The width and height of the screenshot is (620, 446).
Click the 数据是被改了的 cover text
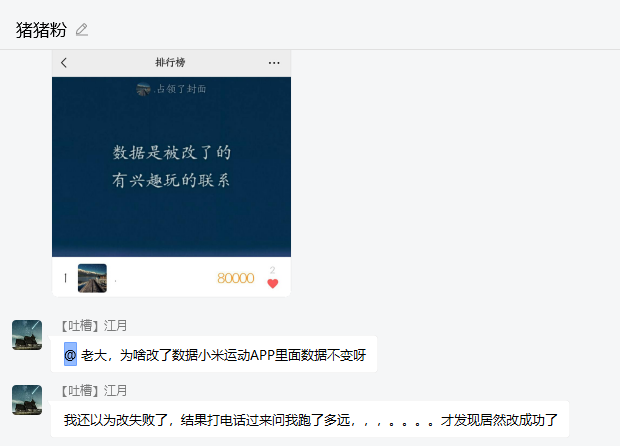pyautogui.click(x=172, y=153)
